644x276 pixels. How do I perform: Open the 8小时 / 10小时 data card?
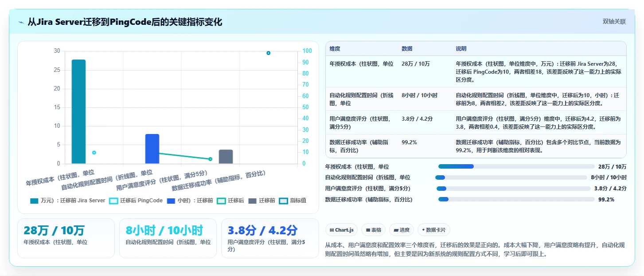(x=168, y=238)
